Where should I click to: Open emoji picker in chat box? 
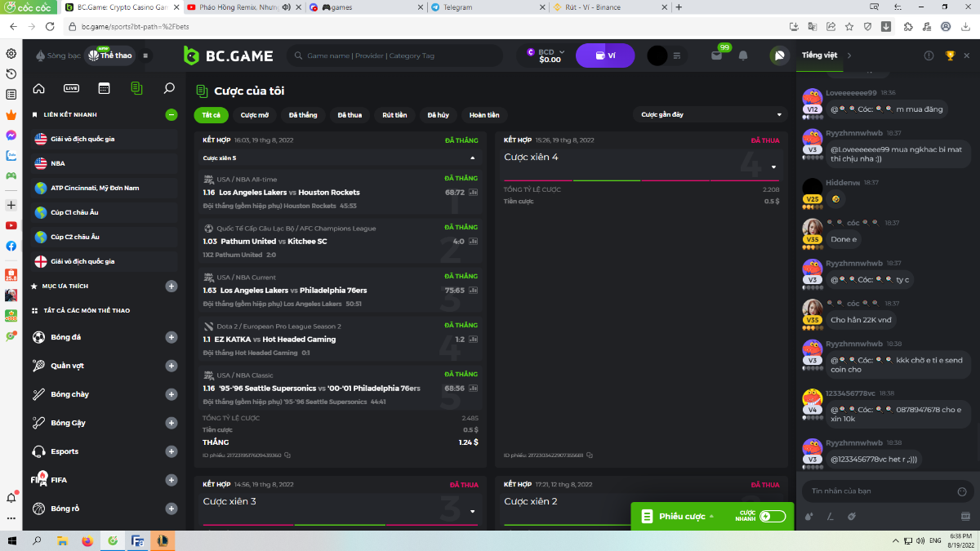click(x=962, y=491)
